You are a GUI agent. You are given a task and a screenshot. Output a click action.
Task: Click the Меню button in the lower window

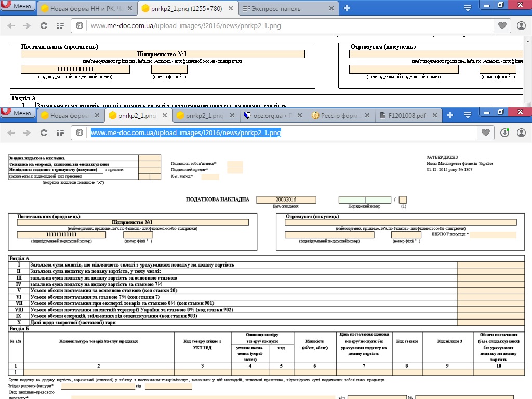pyautogui.click(x=18, y=114)
